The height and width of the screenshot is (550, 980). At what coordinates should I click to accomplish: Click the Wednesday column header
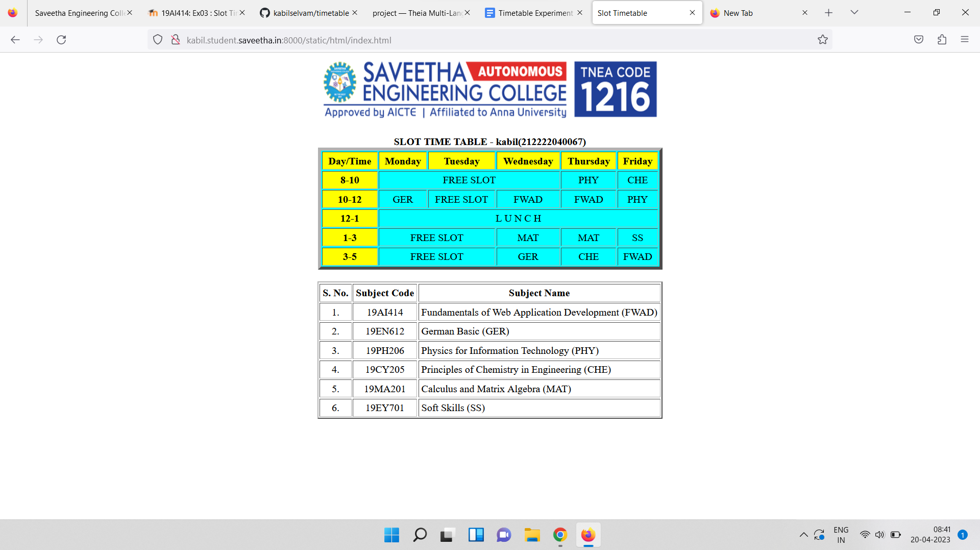528,161
